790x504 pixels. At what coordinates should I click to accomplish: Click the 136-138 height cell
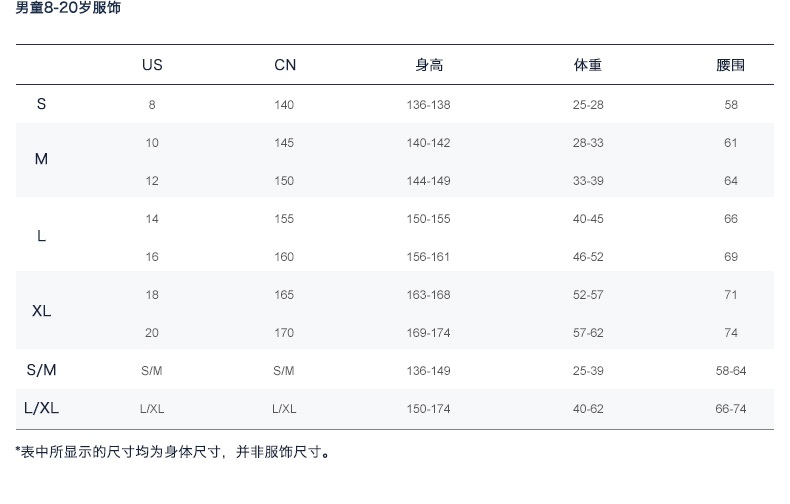(x=428, y=105)
